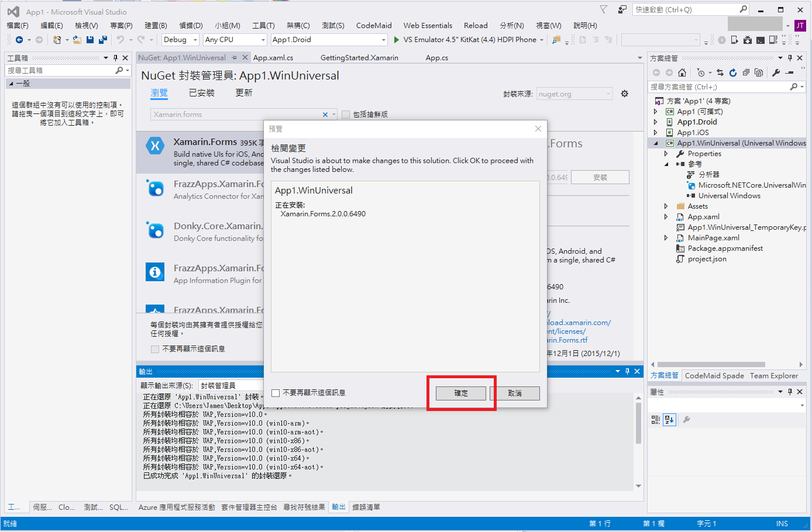Open the Android SDK manager icon

click(748, 40)
